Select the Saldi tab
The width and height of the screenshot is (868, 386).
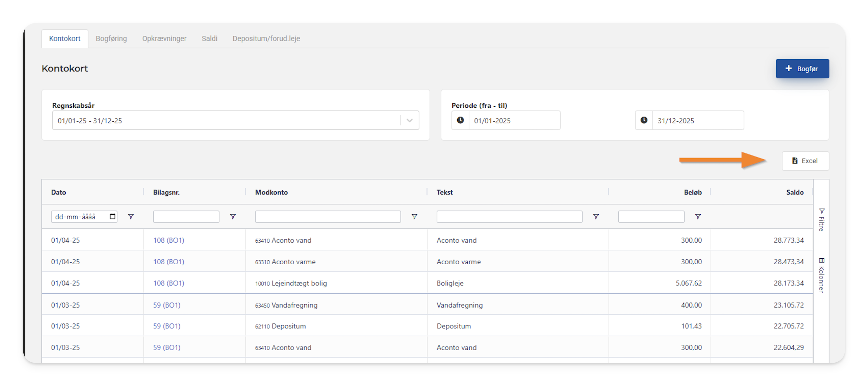click(209, 39)
